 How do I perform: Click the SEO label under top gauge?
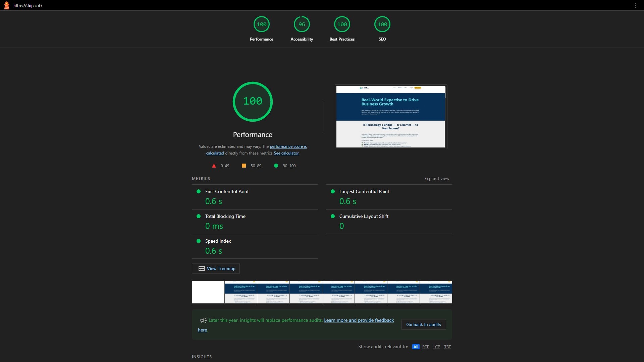pyautogui.click(x=382, y=39)
